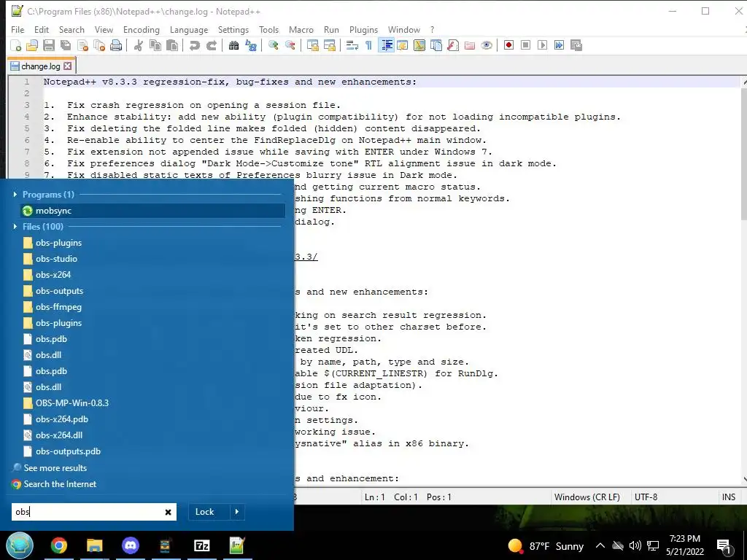This screenshot has height=560, width=747.
Task: Click the New file toolbar icon
Action: (x=16, y=46)
